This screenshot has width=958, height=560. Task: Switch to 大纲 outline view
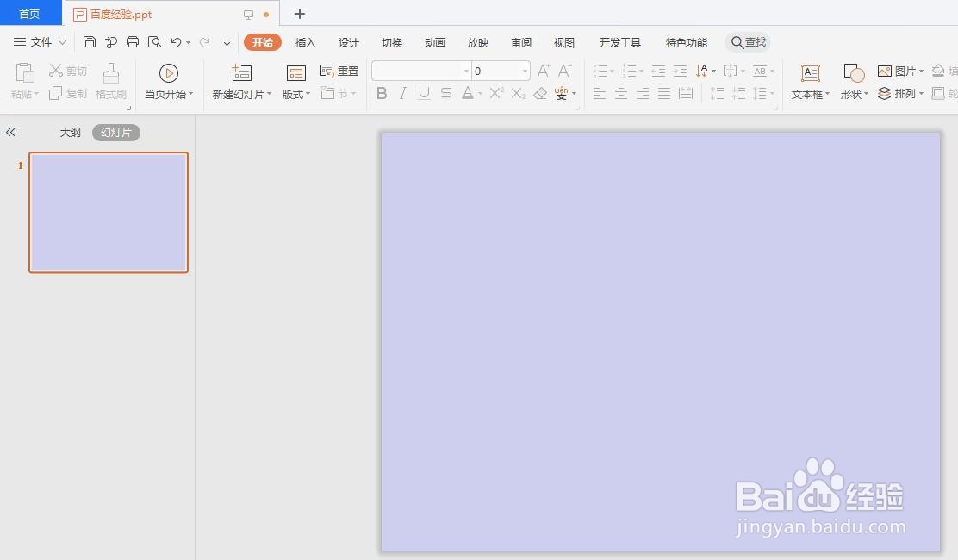point(71,132)
